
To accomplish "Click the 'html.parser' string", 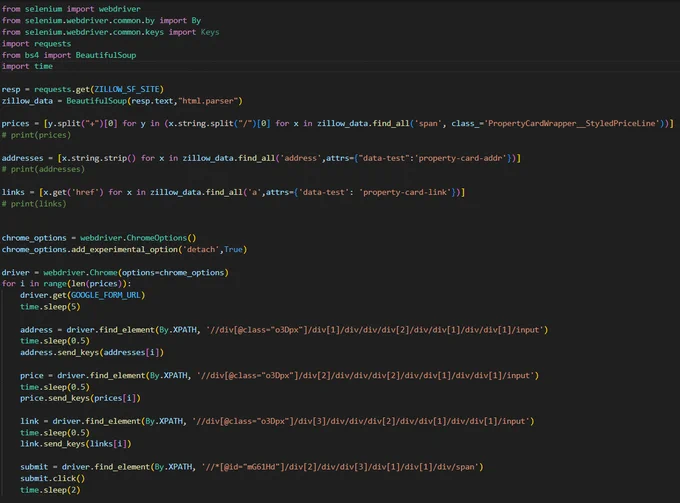I will 208,101.
